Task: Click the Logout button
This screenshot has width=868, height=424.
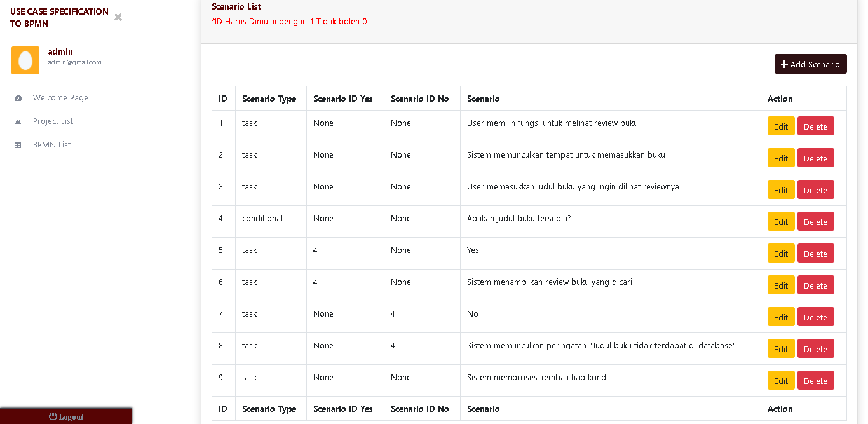Action: tap(65, 416)
